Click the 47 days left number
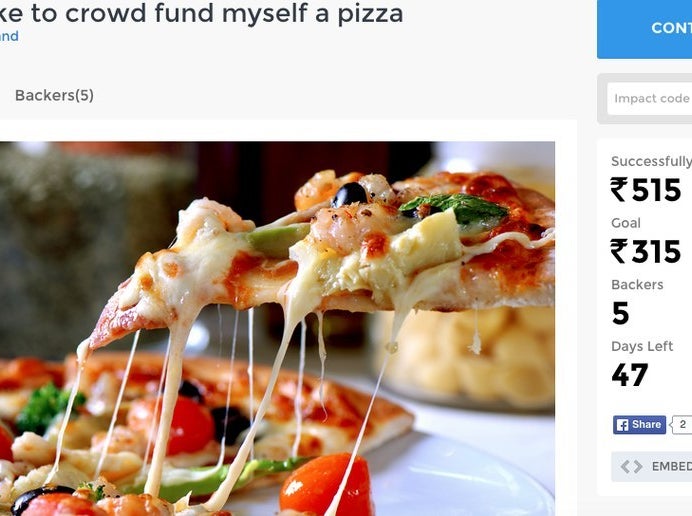 point(630,375)
